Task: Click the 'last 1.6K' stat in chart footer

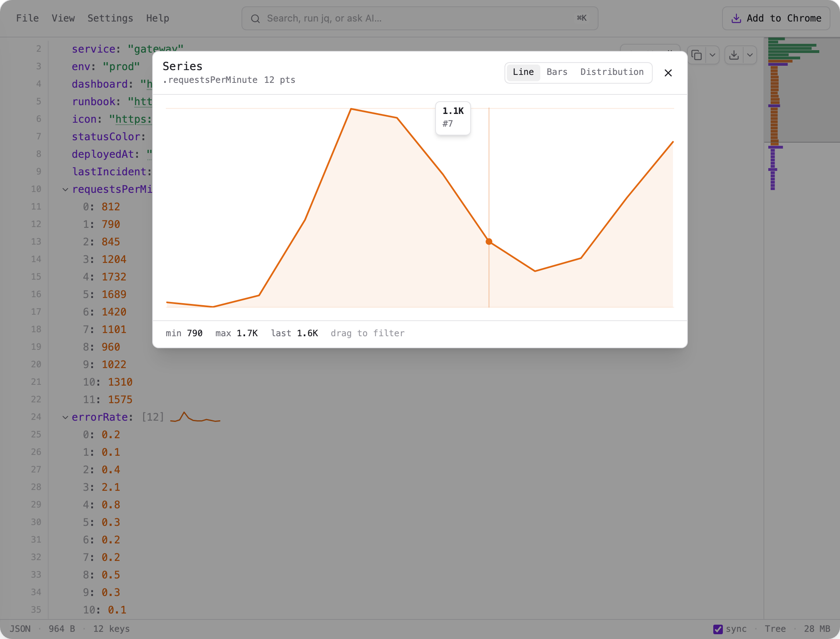Action: (x=294, y=333)
